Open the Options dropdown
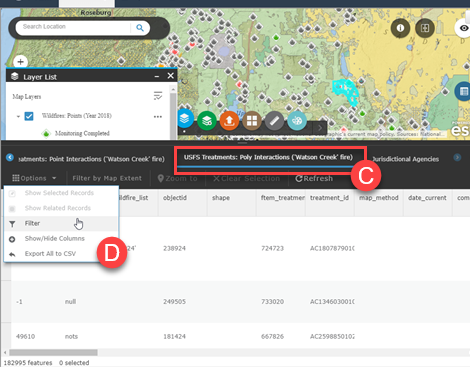Viewport: 470px width, 367px height. click(x=34, y=178)
